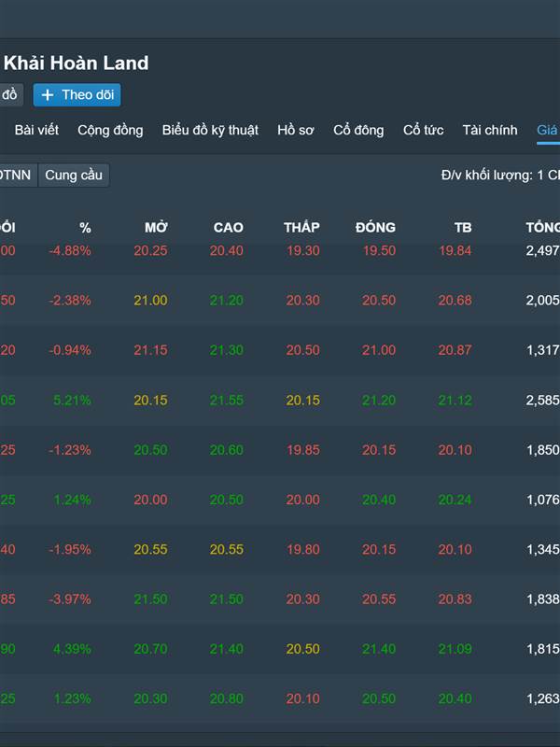This screenshot has width=560, height=747.
Task: Click the closing price 21.20
Action: tap(379, 401)
